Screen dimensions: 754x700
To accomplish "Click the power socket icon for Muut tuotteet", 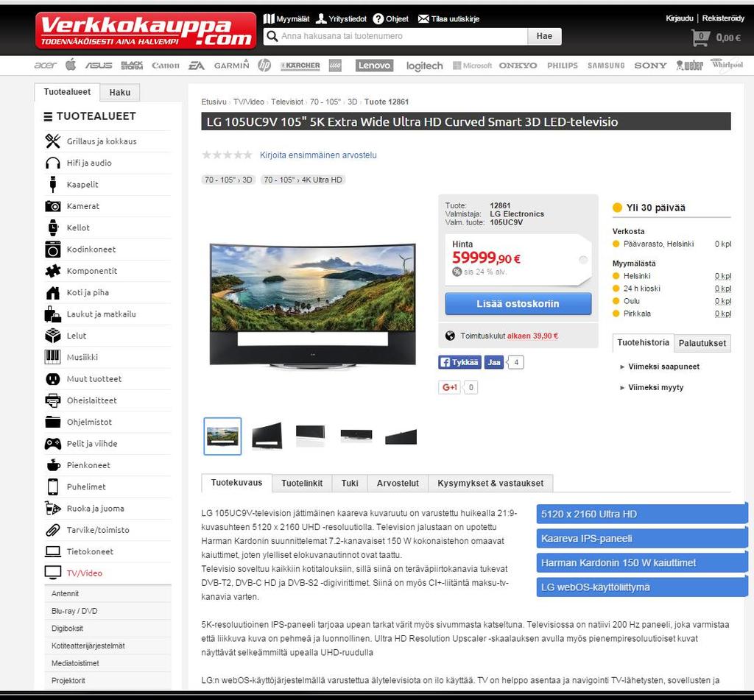I will [x=53, y=379].
